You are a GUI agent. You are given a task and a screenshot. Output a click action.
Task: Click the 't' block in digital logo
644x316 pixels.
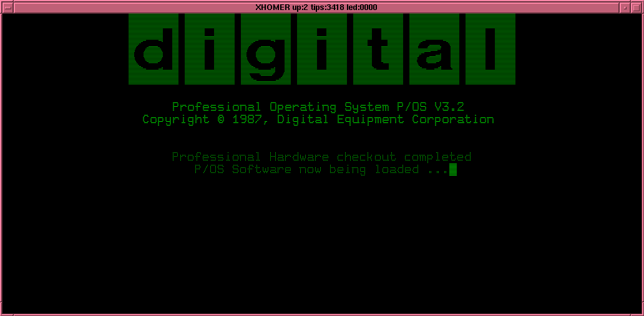click(x=378, y=49)
